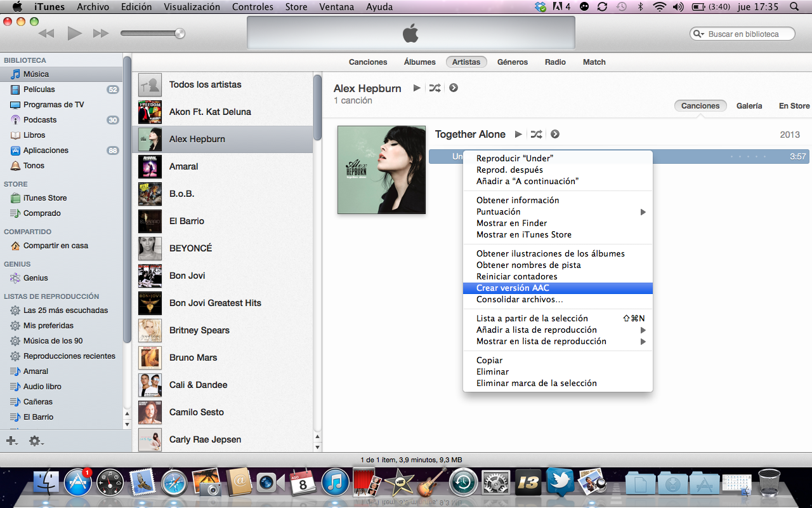Open Aplicaciones in the sidebar
Image resolution: width=812 pixels, height=508 pixels.
pos(62,150)
